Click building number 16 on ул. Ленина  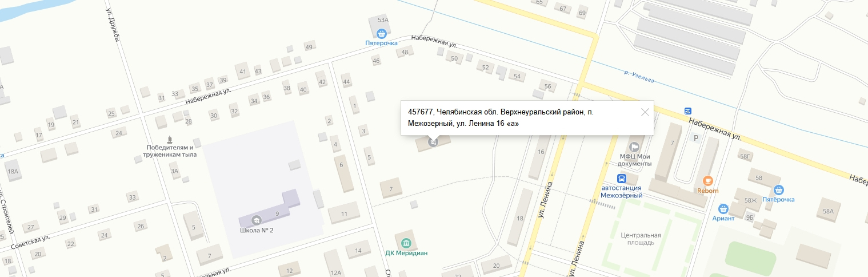(x=541, y=152)
